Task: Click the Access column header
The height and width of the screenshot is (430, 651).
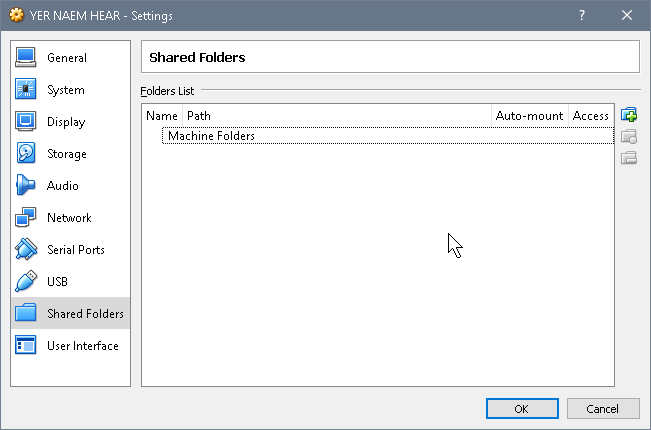Action: click(x=591, y=116)
